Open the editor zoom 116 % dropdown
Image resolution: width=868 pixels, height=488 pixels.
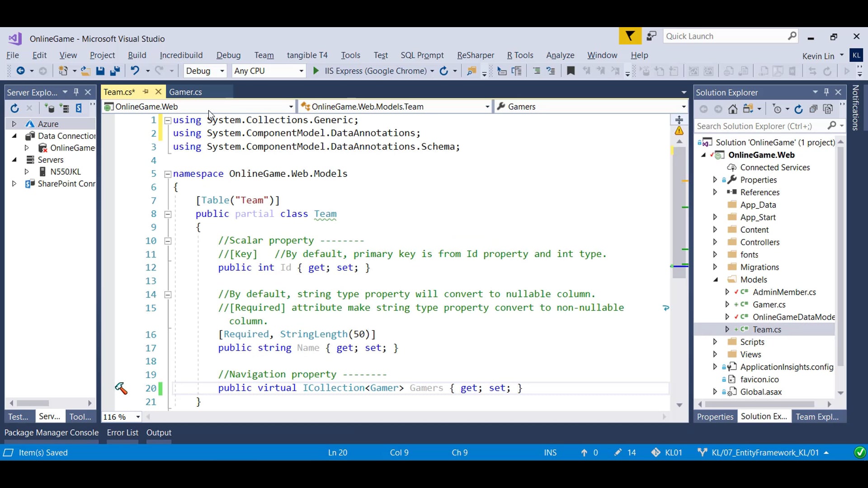click(x=138, y=417)
